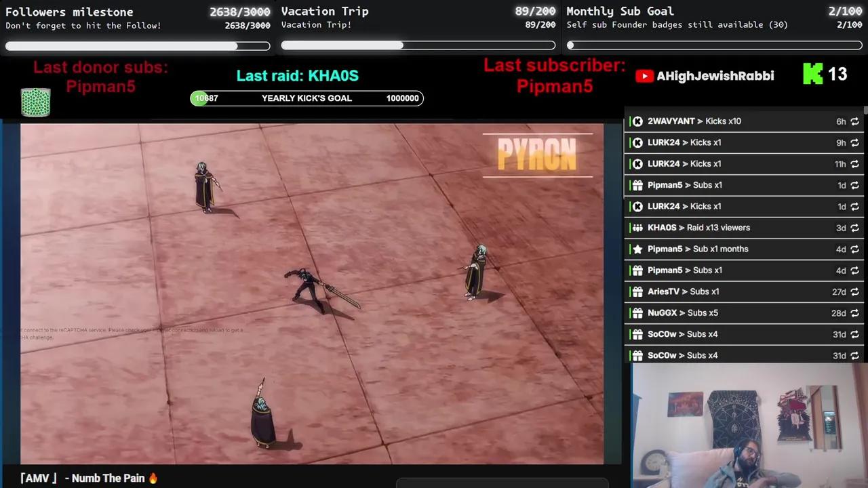This screenshot has width=868, height=488.
Task: Replay the LURK24 alert from 9h ago
Action: coord(854,142)
